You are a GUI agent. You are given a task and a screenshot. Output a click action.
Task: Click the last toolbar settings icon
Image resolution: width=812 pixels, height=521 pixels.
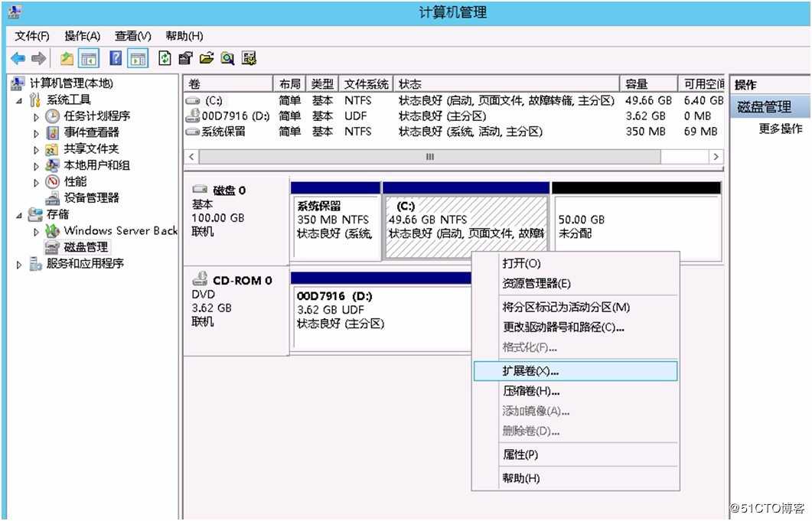tap(249, 58)
